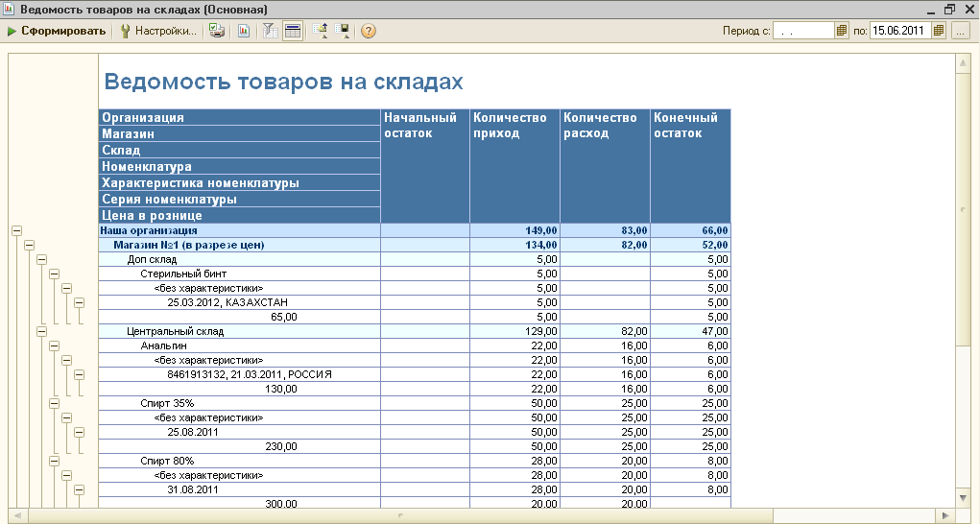Click the retail price cell '130,00'
This screenshot has height=524, width=980.
(281, 389)
